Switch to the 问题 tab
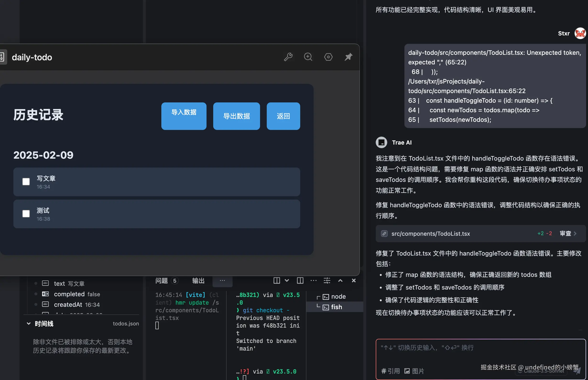This screenshot has width=588, height=380. coord(162,280)
